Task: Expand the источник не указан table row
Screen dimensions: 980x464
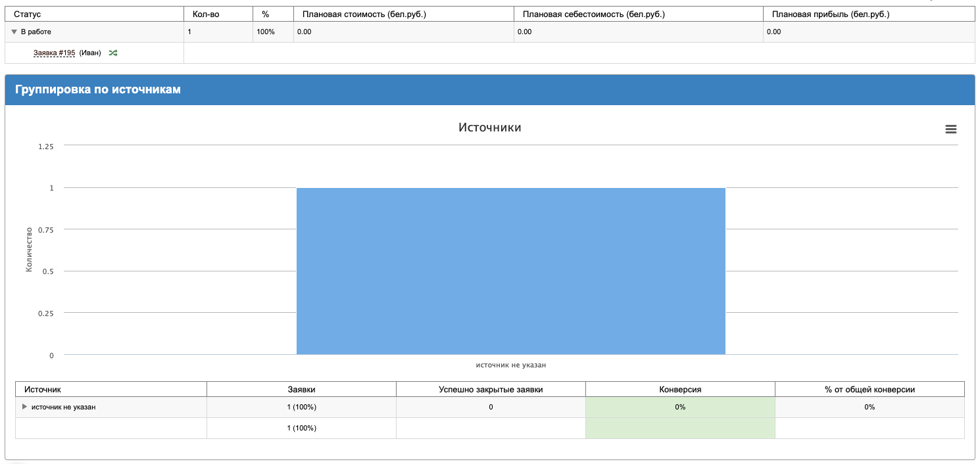Action: click(x=25, y=407)
